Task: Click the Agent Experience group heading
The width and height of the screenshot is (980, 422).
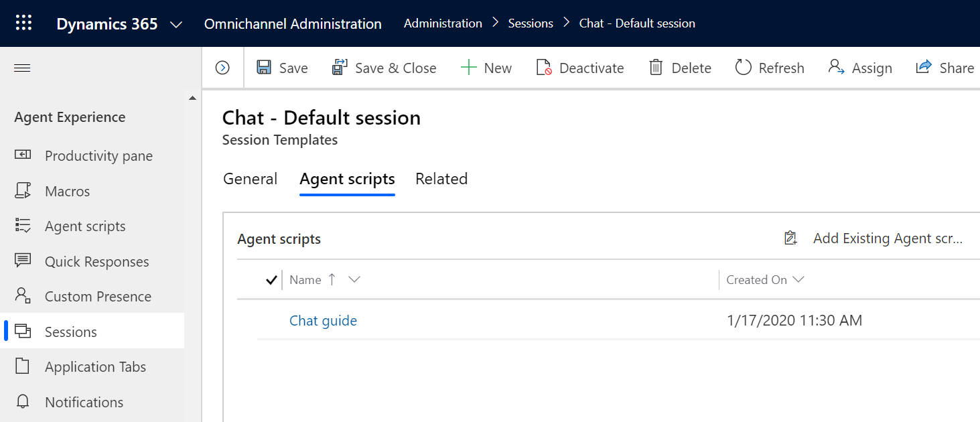Action: pos(70,117)
